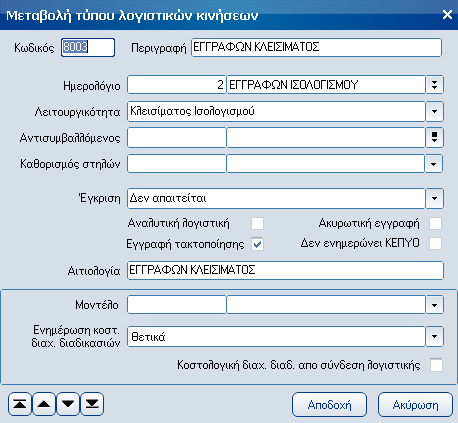Click the ΕΓΓΡΑΦΩΝ ΙΣΟΛΟΓΙΣΜΟΥ journal description field
Image resolution: width=458 pixels, height=423 pixels.
pyautogui.click(x=326, y=85)
